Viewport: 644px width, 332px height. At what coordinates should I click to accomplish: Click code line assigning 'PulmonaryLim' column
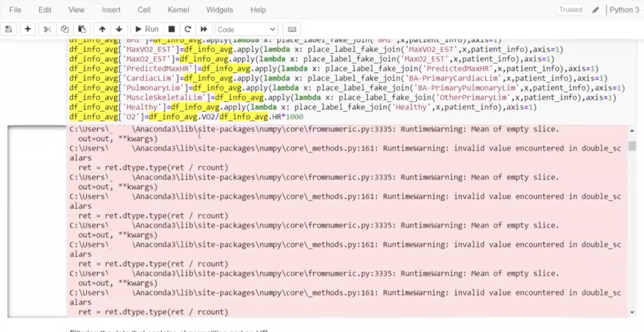click(347, 88)
